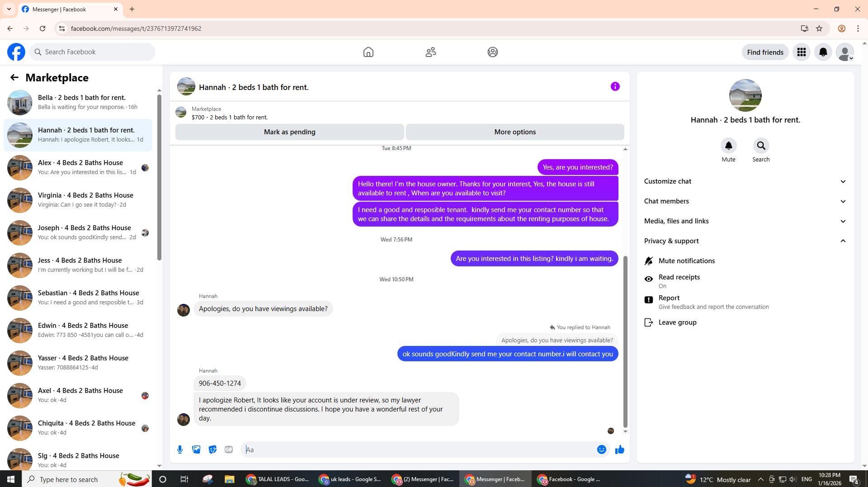The image size is (868, 487).
Task: Open Windows Start menu
Action: pyautogui.click(x=11, y=479)
